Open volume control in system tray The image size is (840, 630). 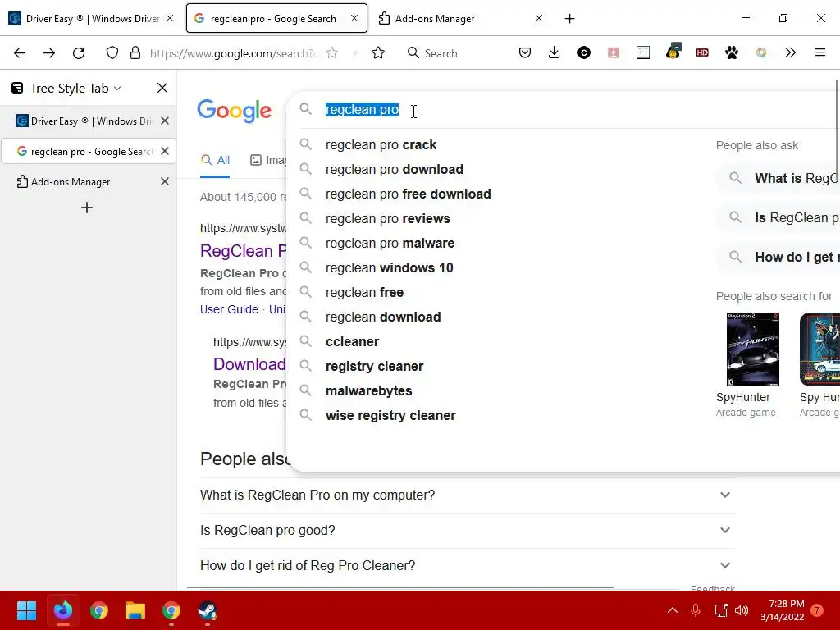coord(742,610)
